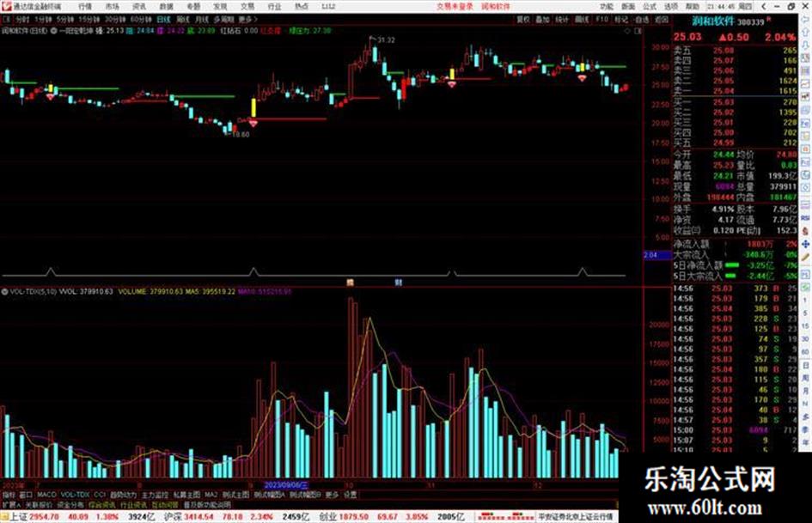Click VOL-TDX indicator settings circle icon

[x=4, y=291]
